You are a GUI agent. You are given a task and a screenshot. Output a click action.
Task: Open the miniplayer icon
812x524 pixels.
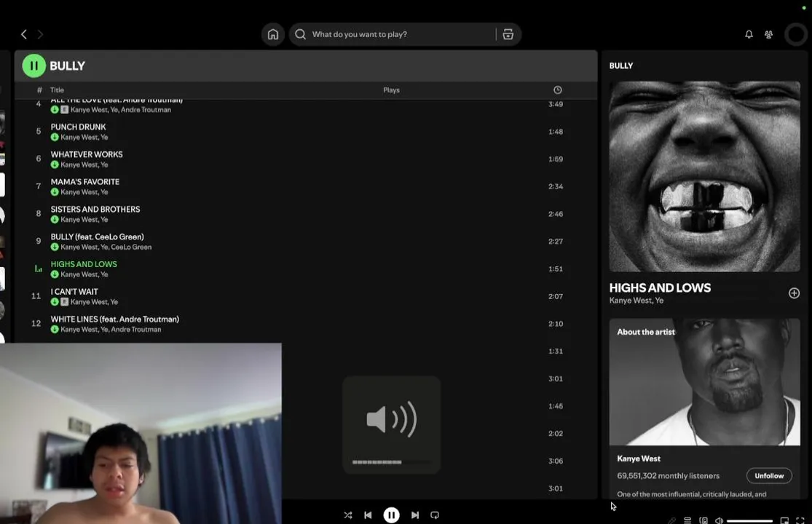pos(784,520)
